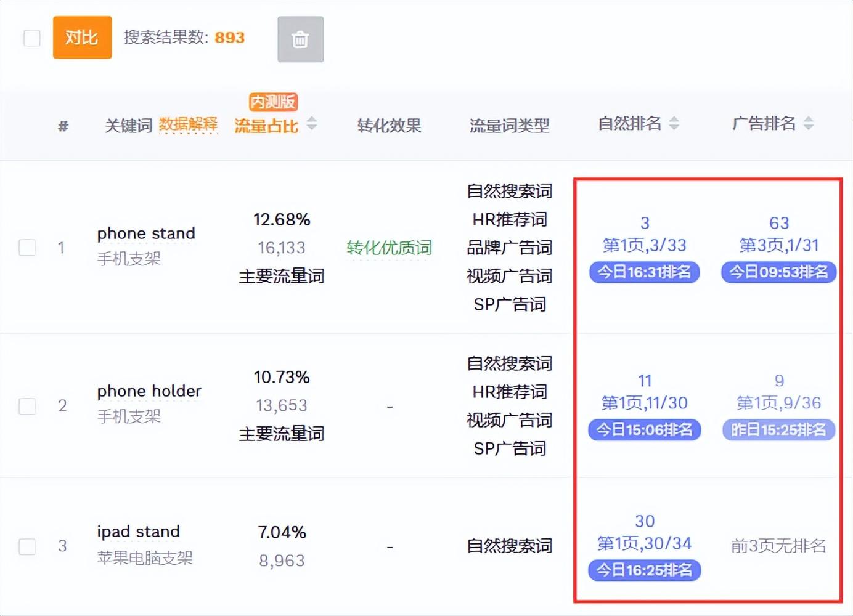The image size is (853, 616).
Task: Click the 12.68% traffic share value
Action: click(282, 219)
